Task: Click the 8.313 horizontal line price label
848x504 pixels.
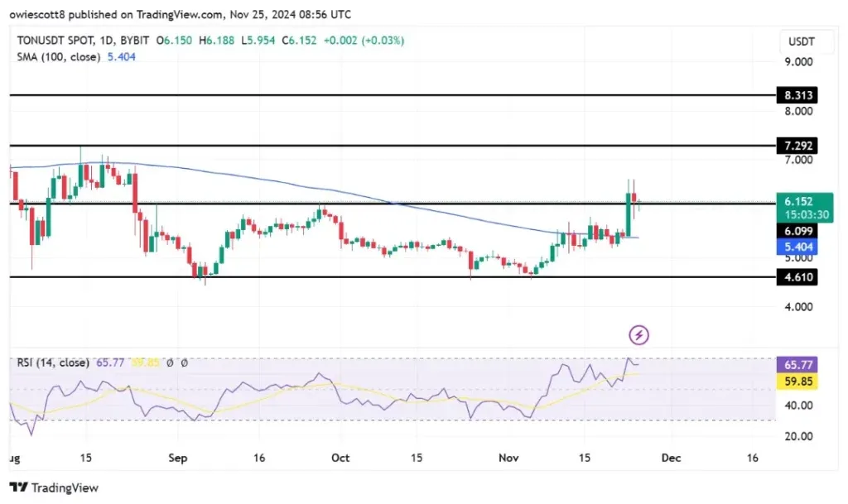Action: coord(797,95)
